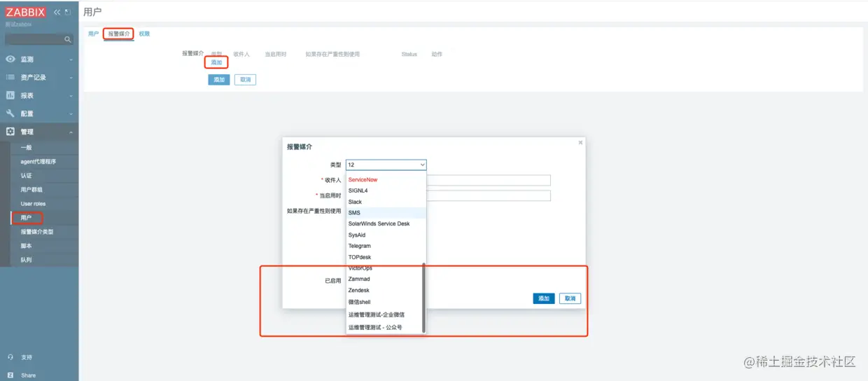Click the chart icon for 报表
This screenshot has width=868, height=381.
point(10,95)
